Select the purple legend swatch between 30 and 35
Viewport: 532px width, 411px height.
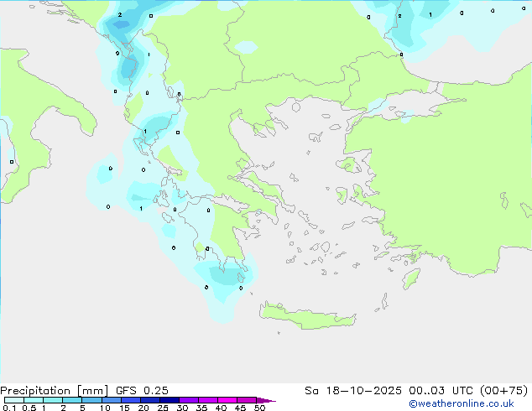point(189,400)
